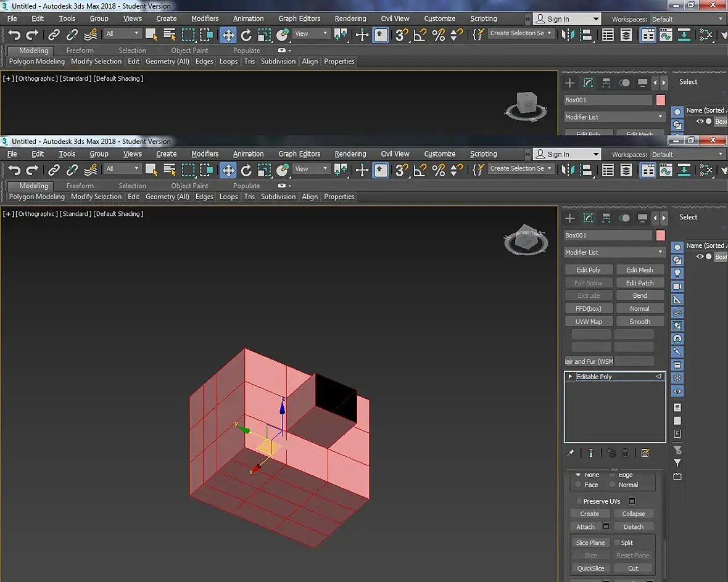728x582 pixels.
Task: Click the Detach button
Action: tap(633, 527)
